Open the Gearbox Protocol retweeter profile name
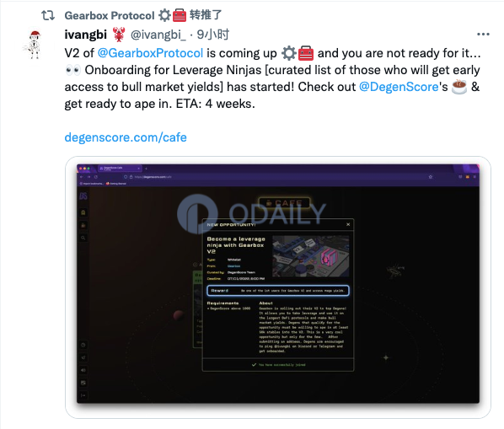This screenshot has height=429, width=504. tap(110, 15)
